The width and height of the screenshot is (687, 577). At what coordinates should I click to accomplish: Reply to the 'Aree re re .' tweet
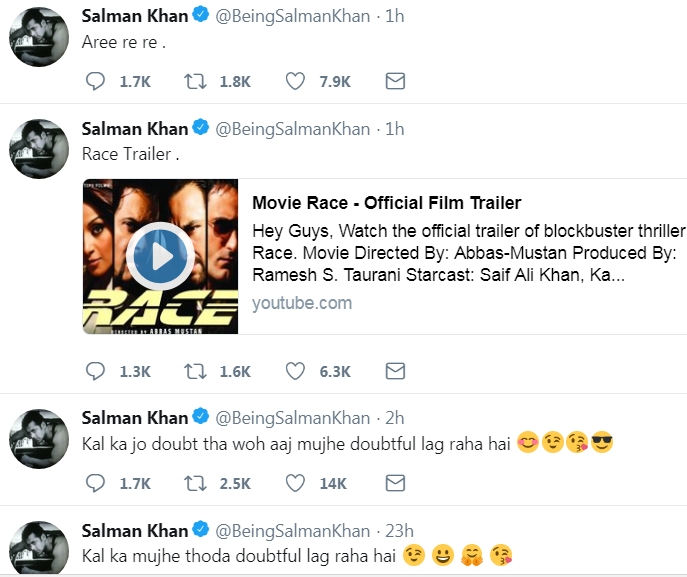[x=95, y=82]
